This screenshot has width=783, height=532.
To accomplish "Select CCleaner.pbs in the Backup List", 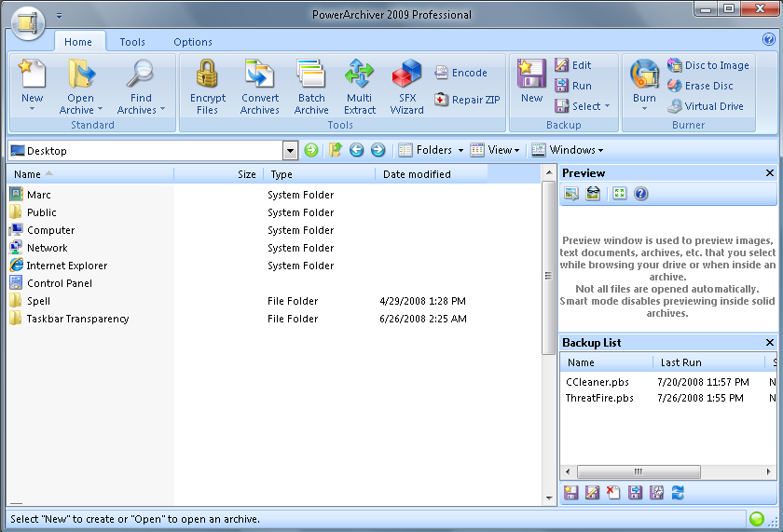I will pos(598,382).
